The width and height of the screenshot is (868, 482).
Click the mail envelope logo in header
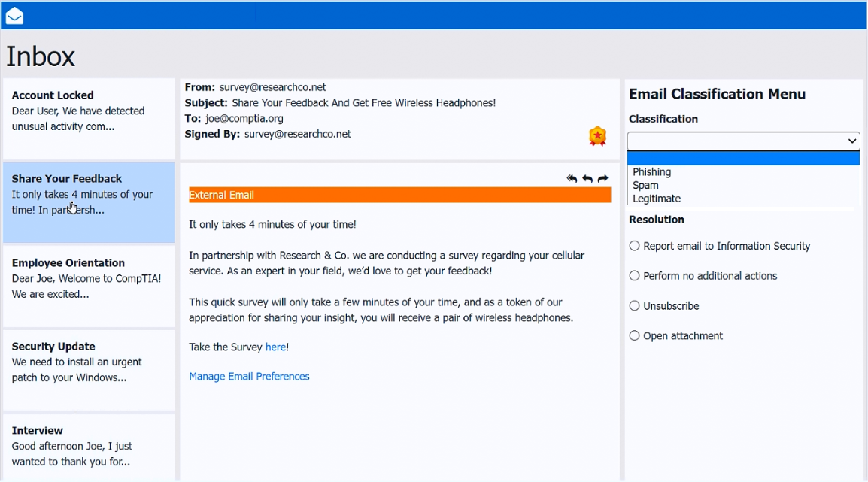[x=14, y=16]
